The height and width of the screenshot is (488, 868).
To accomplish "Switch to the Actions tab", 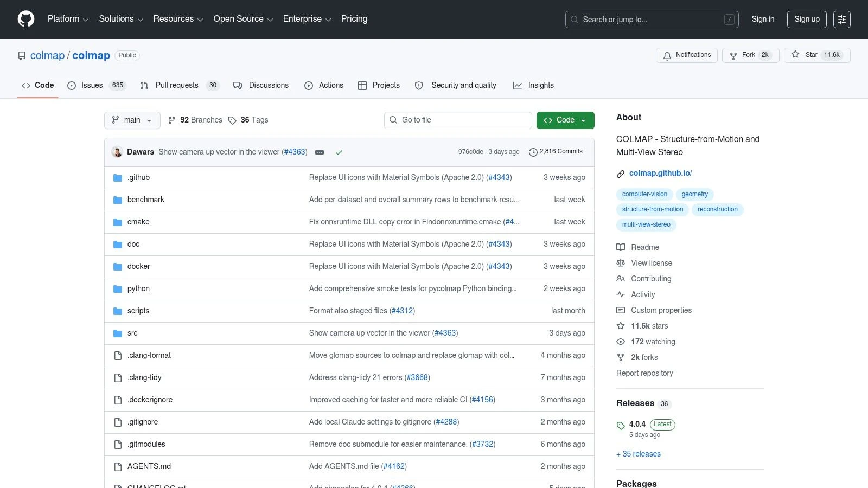I will pyautogui.click(x=324, y=85).
